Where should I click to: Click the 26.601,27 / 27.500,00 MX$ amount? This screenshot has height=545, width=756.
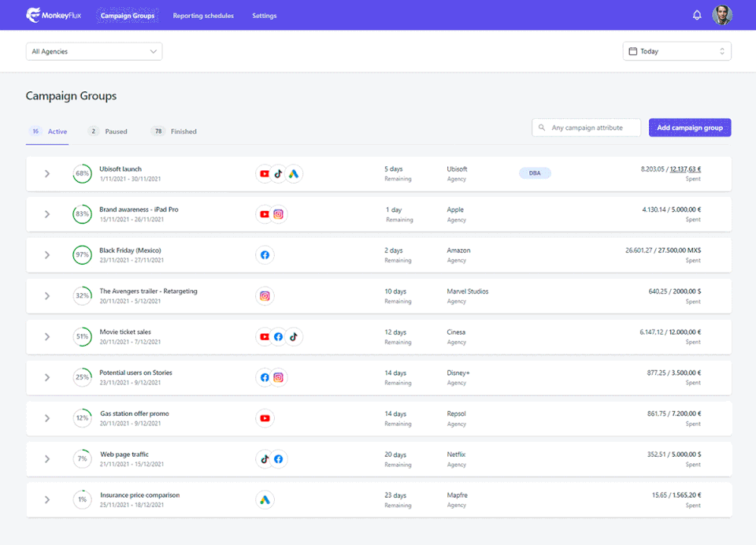pos(663,250)
